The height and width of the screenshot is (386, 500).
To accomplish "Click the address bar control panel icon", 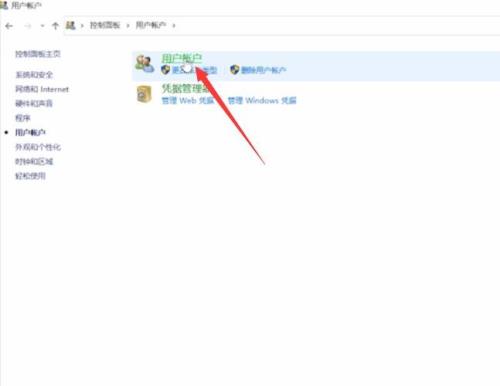I will [70, 25].
